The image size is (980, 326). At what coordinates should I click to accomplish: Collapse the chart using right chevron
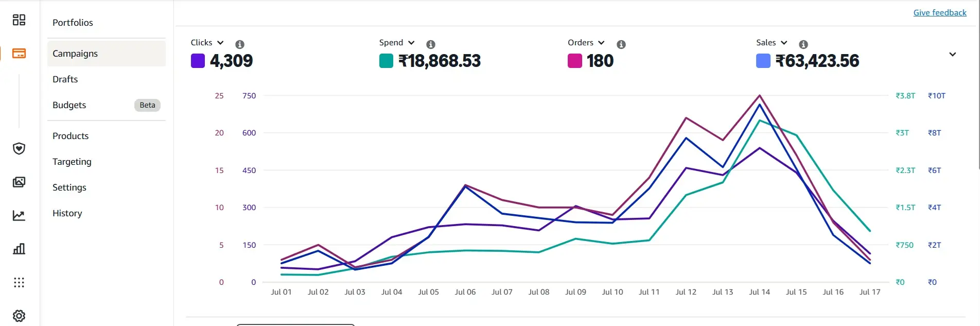pos(952,55)
